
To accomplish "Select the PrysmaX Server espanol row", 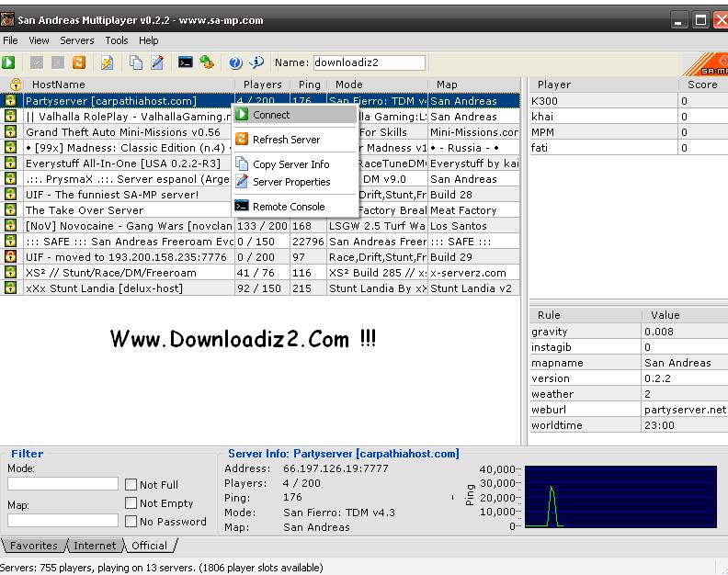I will tap(260, 179).
